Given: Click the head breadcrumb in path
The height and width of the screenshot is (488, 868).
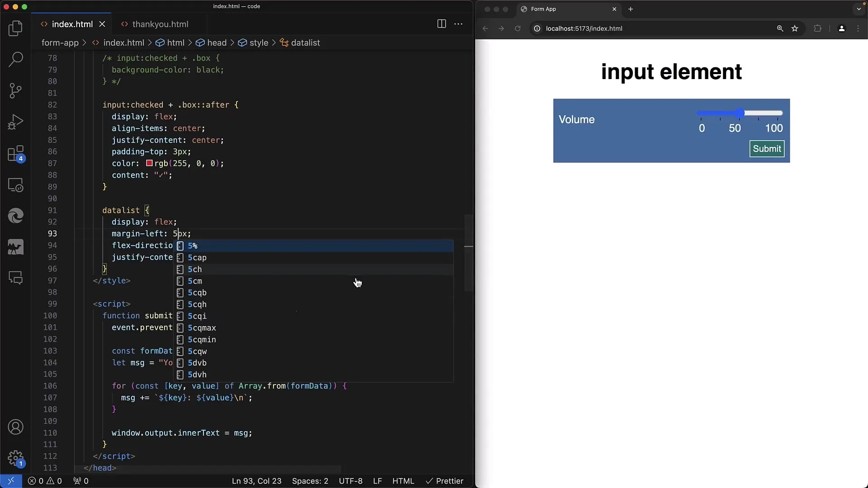Looking at the screenshot, I should (217, 42).
